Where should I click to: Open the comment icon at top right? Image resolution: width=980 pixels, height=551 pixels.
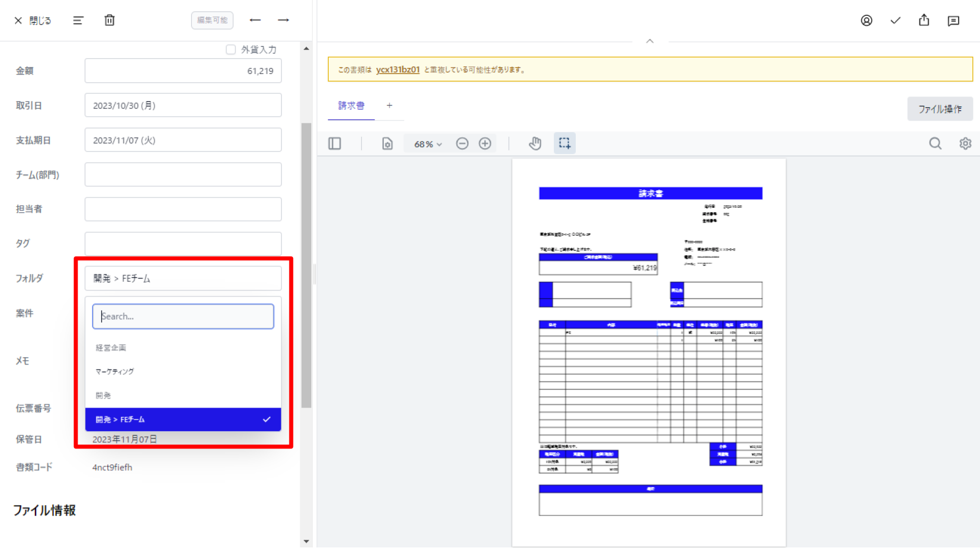953,21
